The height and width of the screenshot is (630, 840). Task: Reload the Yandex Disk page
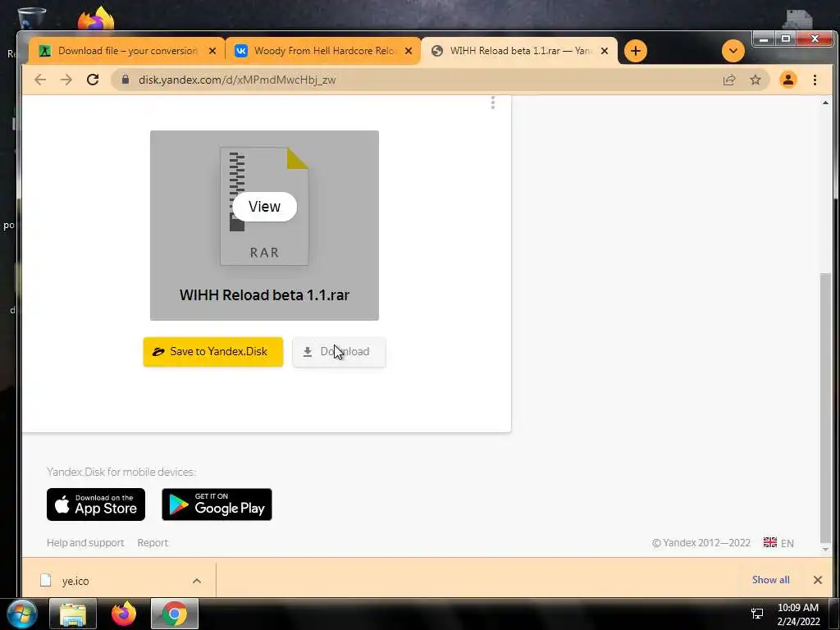click(93, 80)
